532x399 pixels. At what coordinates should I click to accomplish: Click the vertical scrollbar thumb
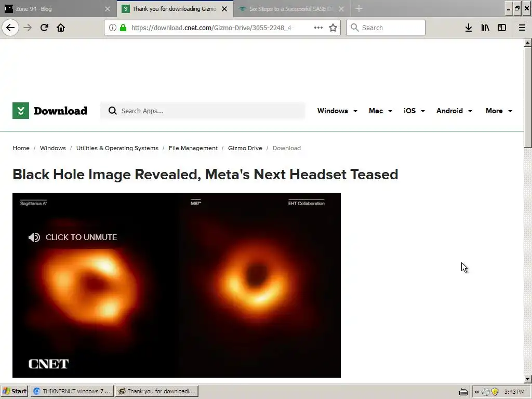pyautogui.click(x=527, y=97)
